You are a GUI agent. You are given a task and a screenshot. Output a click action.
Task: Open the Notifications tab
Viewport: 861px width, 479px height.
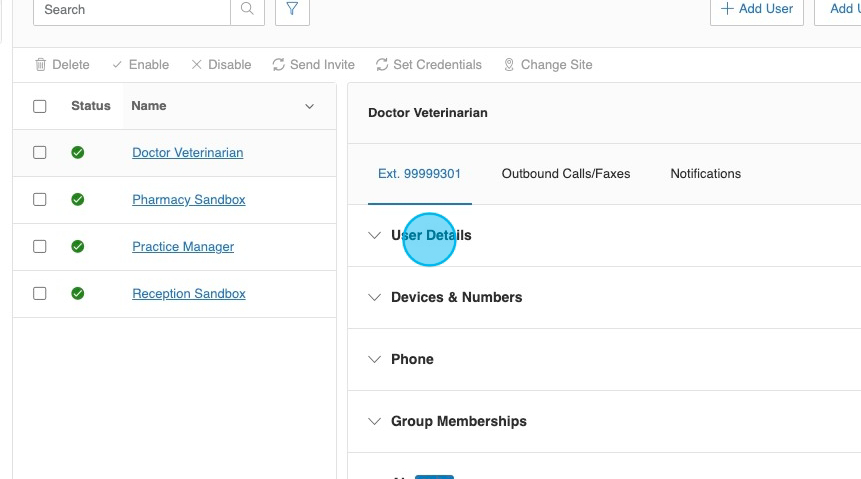click(705, 174)
